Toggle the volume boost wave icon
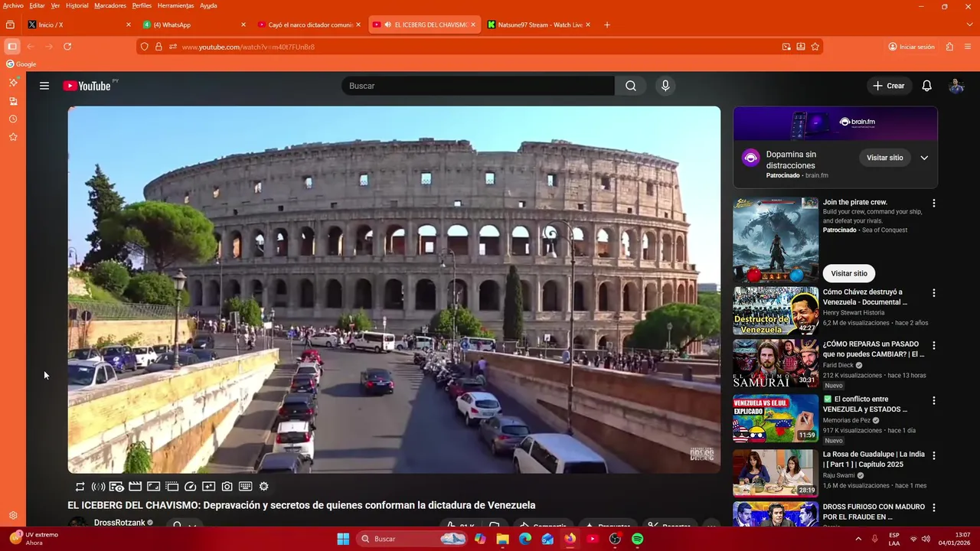 98,487
